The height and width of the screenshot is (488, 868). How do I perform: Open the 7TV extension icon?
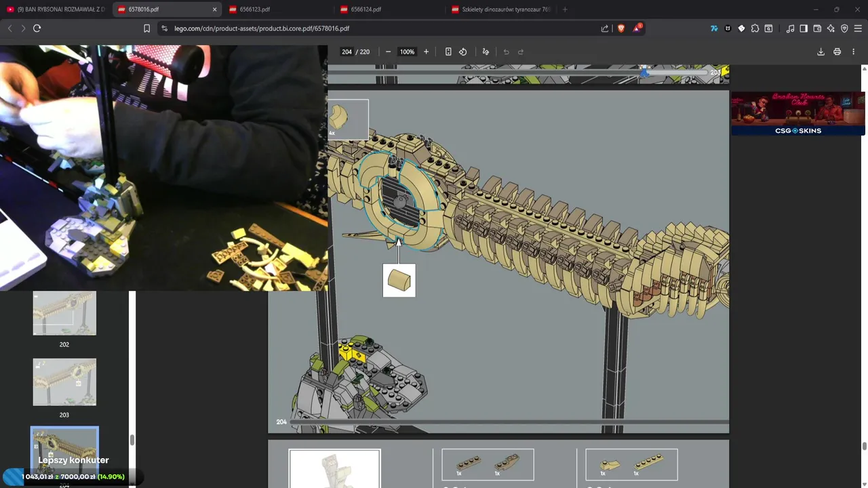(x=714, y=28)
